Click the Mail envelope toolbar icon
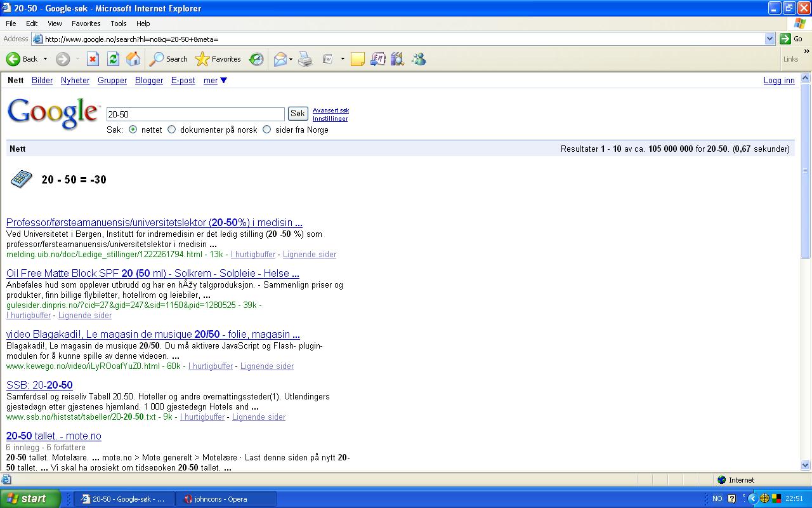 pyautogui.click(x=280, y=59)
